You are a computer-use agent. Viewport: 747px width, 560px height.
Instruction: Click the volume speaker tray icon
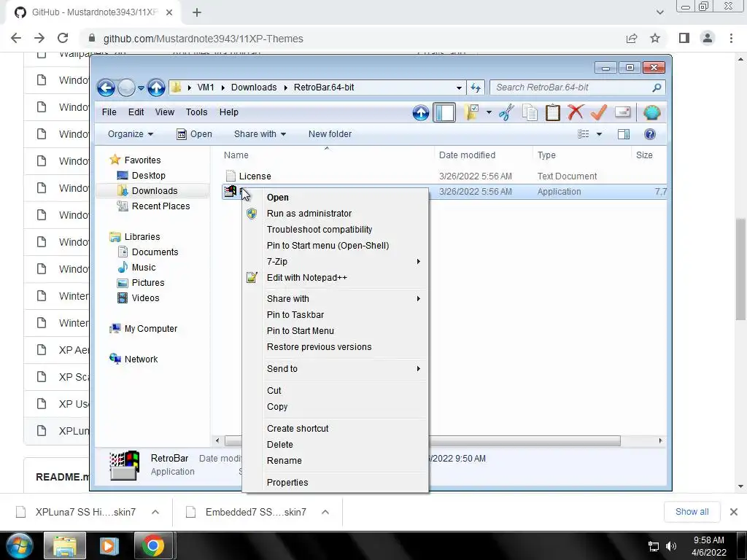coord(671,546)
